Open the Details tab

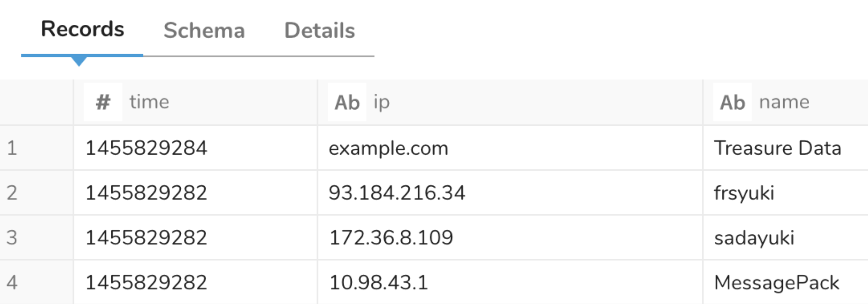coord(320,30)
